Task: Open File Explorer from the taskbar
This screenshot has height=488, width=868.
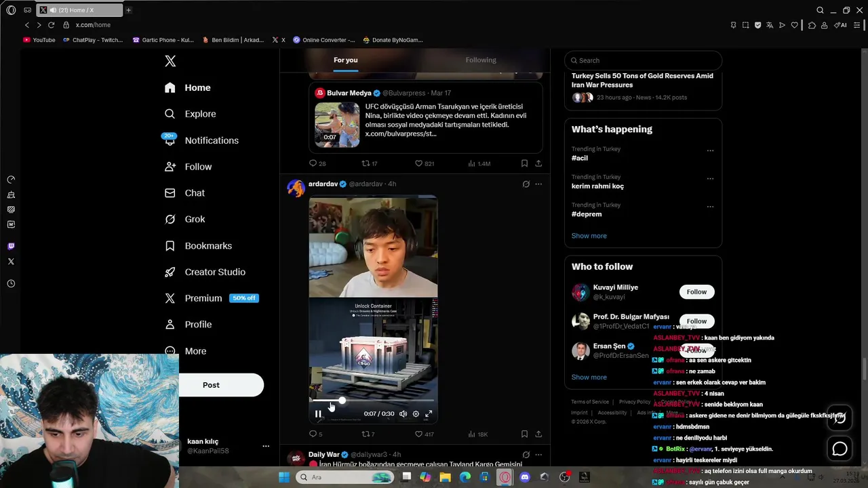Action: [445, 477]
